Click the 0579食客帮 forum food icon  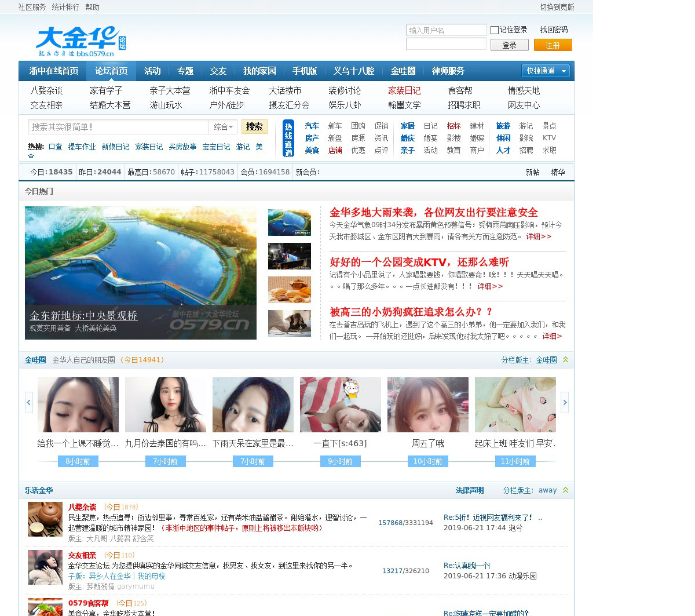point(45,607)
